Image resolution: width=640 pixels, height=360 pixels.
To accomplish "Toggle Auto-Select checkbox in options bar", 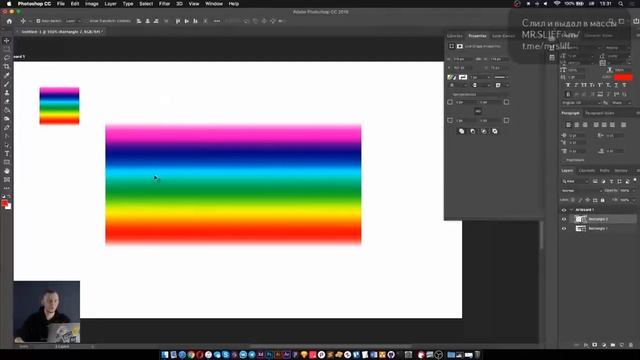I will [x=38, y=21].
